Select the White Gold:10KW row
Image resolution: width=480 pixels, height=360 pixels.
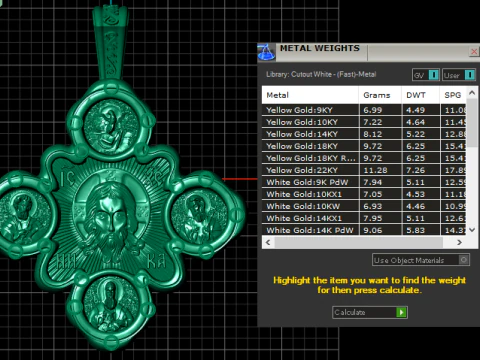pyautogui.click(x=364, y=206)
